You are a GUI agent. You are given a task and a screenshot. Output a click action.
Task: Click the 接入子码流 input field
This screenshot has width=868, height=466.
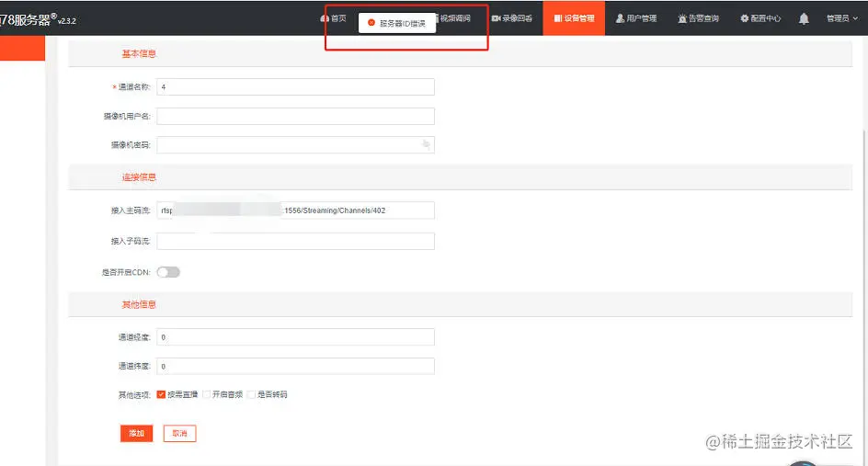coord(295,242)
